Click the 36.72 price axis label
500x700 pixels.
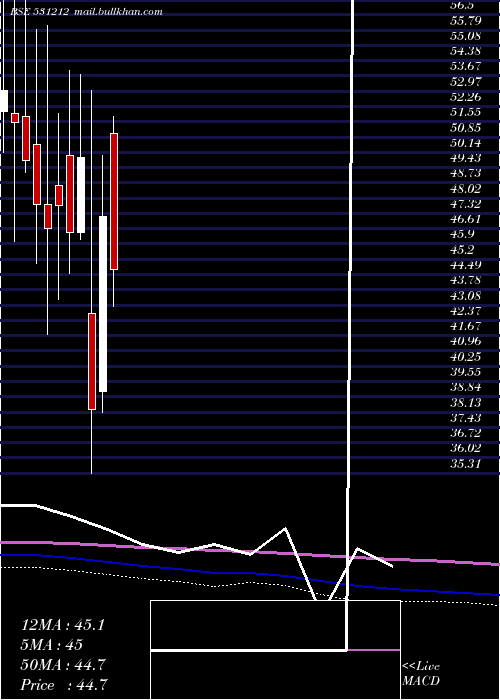click(466, 433)
